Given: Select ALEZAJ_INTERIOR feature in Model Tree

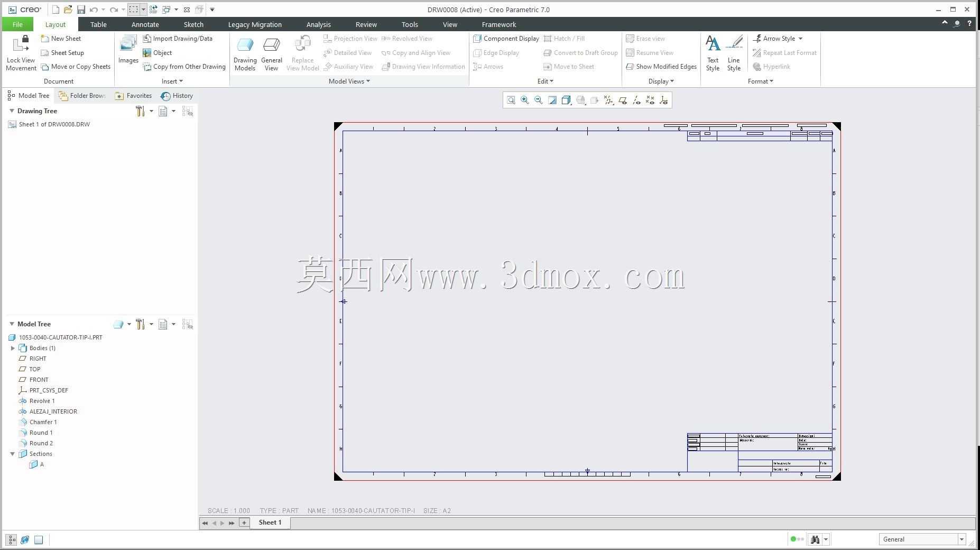Looking at the screenshot, I should (x=48, y=411).
